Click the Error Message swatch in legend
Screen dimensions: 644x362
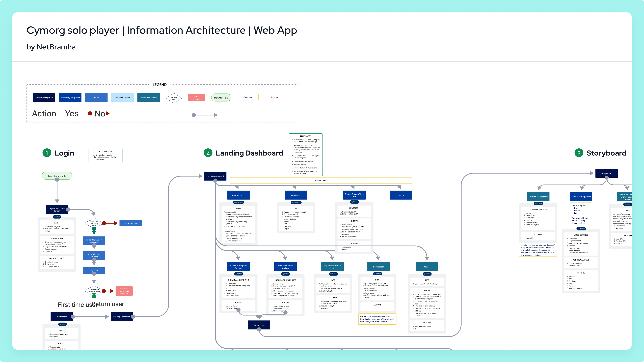(x=197, y=97)
